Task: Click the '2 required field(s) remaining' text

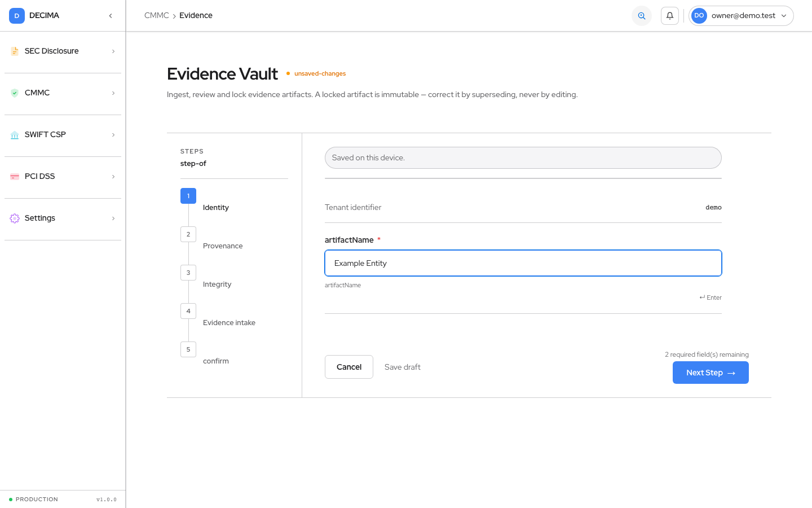Action: click(707, 354)
